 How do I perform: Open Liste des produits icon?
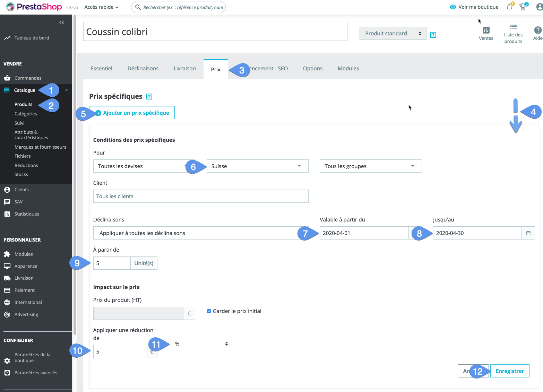513,33
